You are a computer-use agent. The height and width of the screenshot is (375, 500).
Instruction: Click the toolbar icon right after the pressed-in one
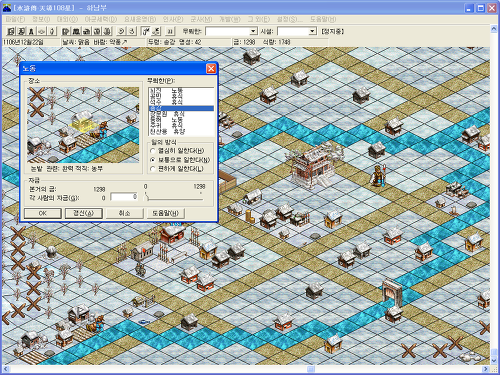pos(156,31)
